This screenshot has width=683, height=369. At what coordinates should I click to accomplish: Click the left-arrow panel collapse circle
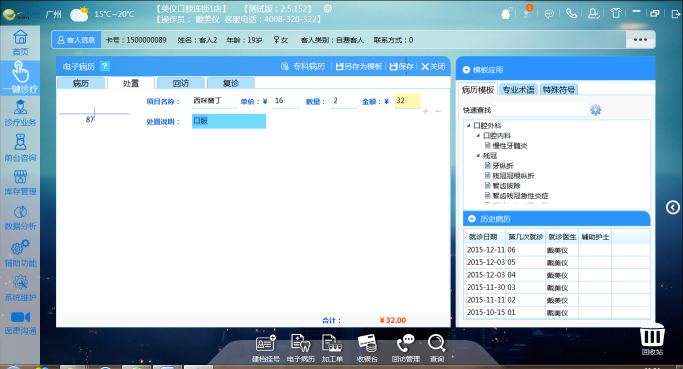pyautogui.click(x=673, y=207)
